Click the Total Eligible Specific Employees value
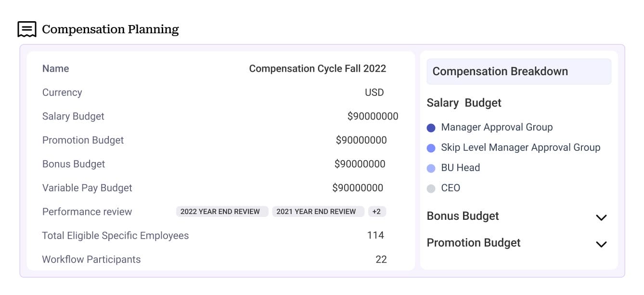This screenshot has height=295, width=644. [x=375, y=235]
